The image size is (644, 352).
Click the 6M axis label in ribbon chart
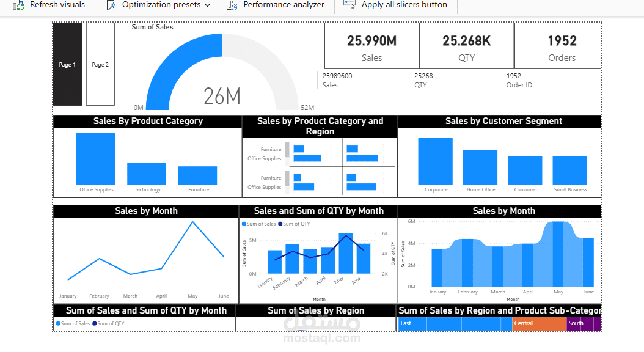(411, 221)
